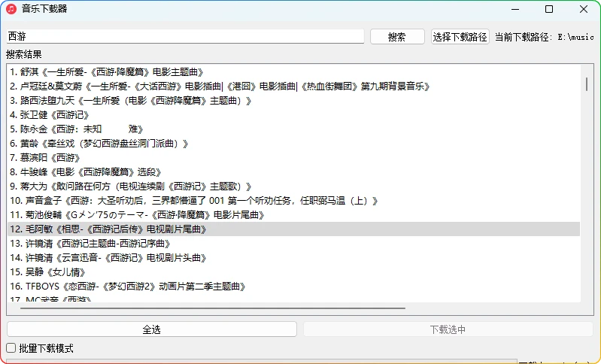Click the 搜索 button

click(397, 37)
